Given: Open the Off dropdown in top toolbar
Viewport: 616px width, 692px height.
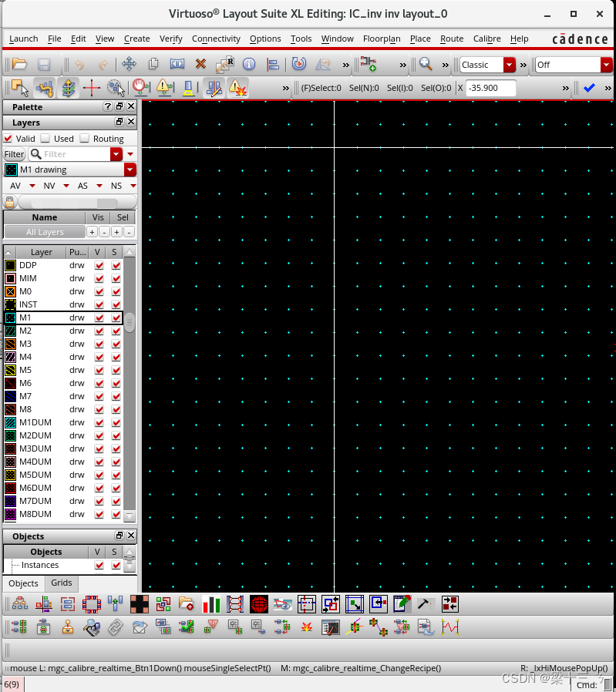Looking at the screenshot, I should [x=607, y=65].
